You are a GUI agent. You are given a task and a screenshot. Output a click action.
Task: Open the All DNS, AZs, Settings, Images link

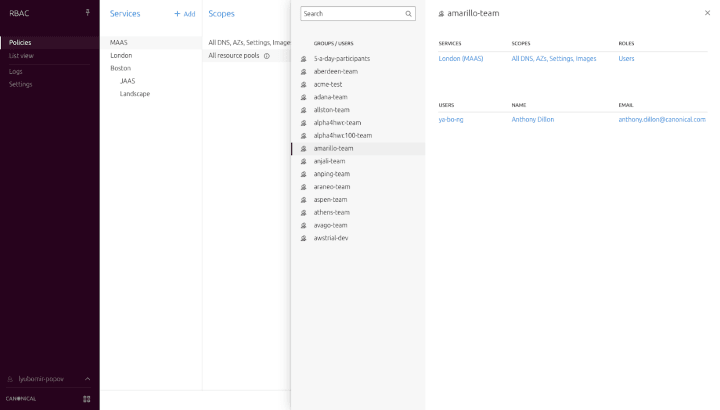tap(554, 59)
